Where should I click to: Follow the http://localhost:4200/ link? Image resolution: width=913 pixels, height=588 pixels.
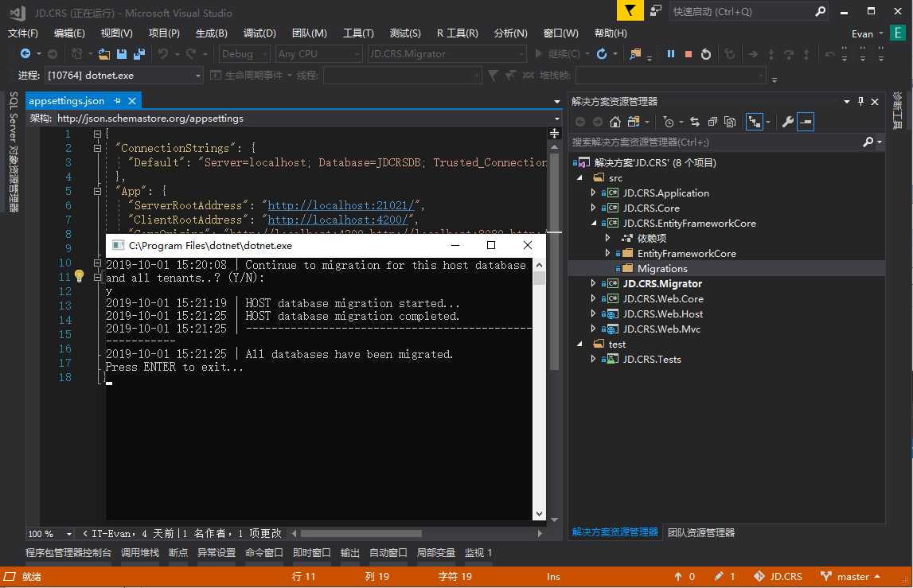click(x=337, y=220)
